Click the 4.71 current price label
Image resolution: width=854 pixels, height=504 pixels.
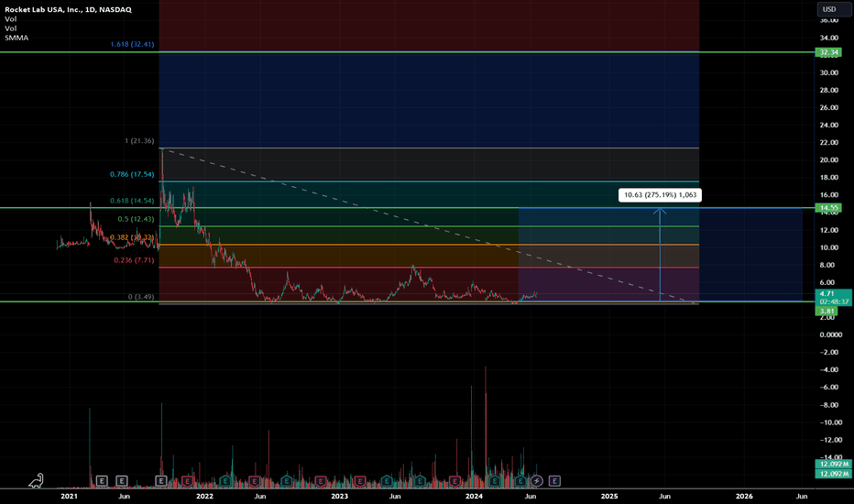[x=828, y=293]
